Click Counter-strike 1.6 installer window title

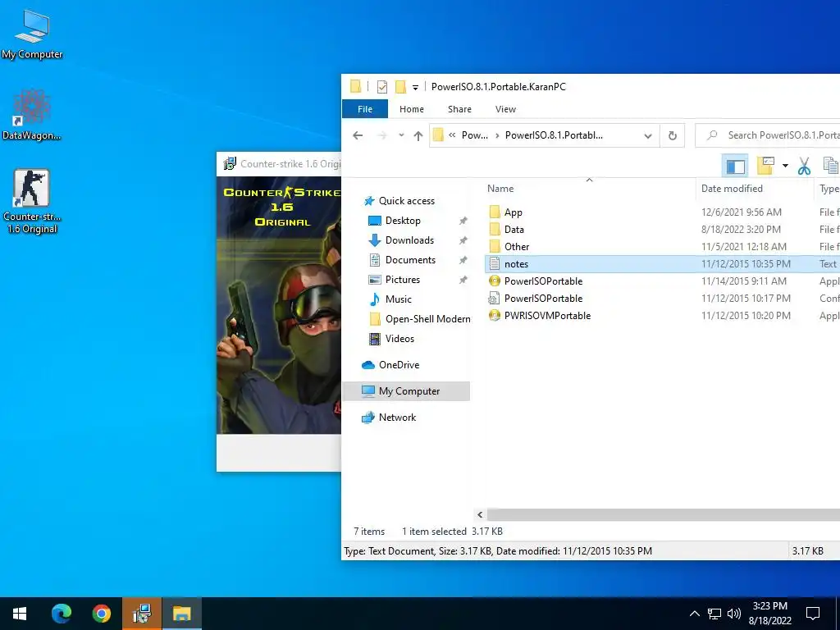pyautogui.click(x=290, y=164)
